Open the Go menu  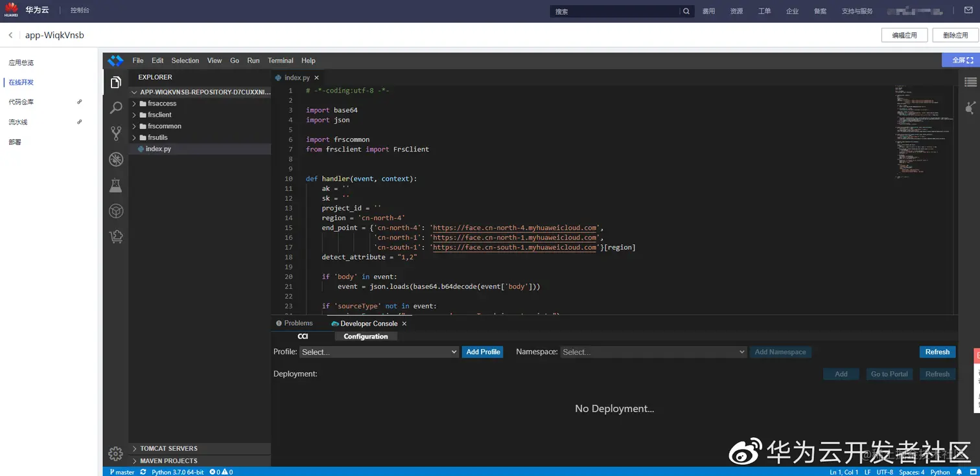235,60
